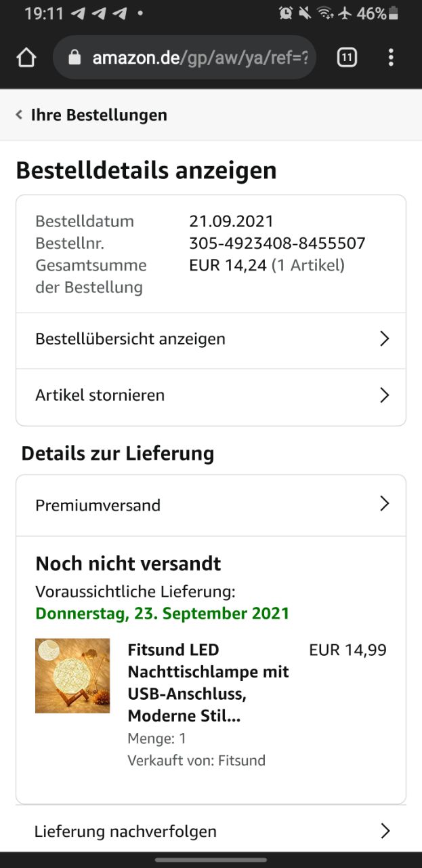Open the Fitsund LED Nachttischlampe product link
This screenshot has height=868, width=422.
pos(208,683)
